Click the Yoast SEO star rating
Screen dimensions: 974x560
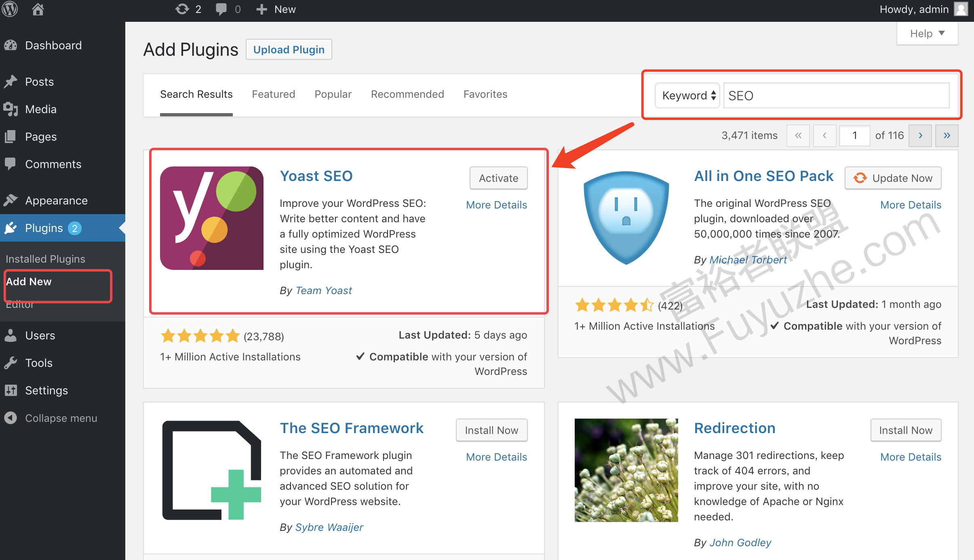point(200,336)
